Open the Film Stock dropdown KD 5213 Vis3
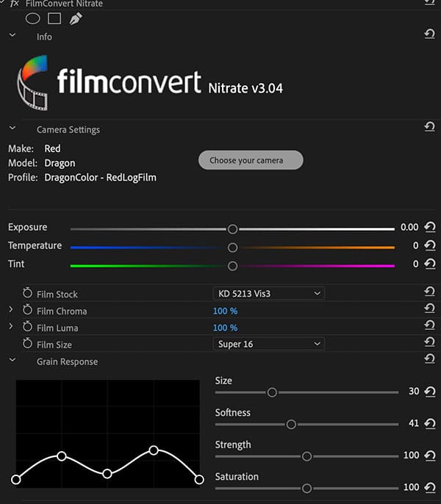This screenshot has width=441, height=504. coord(268,293)
